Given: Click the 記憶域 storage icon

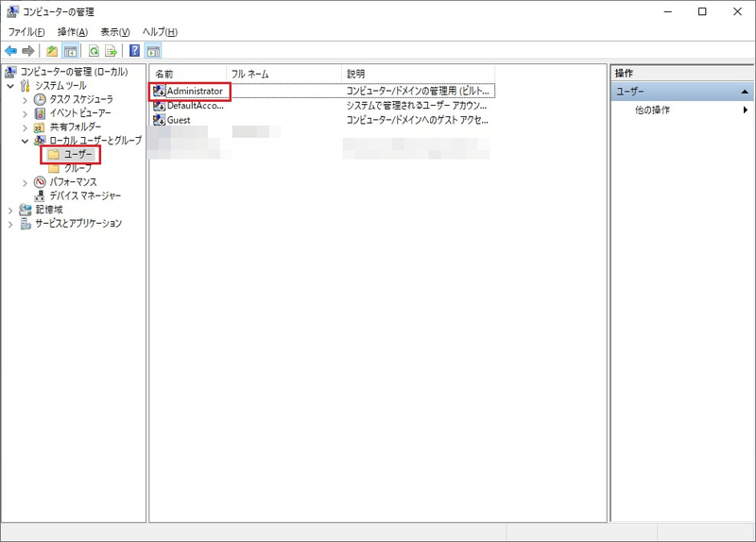Looking at the screenshot, I should pyautogui.click(x=26, y=210).
